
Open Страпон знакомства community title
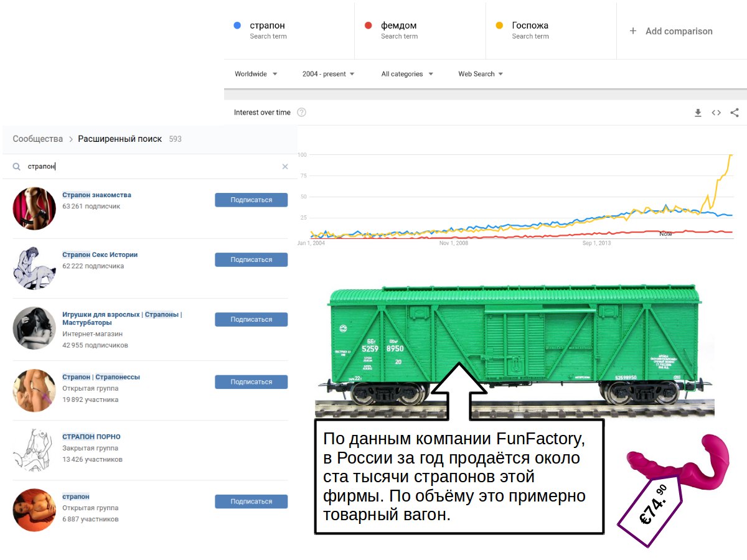click(96, 195)
